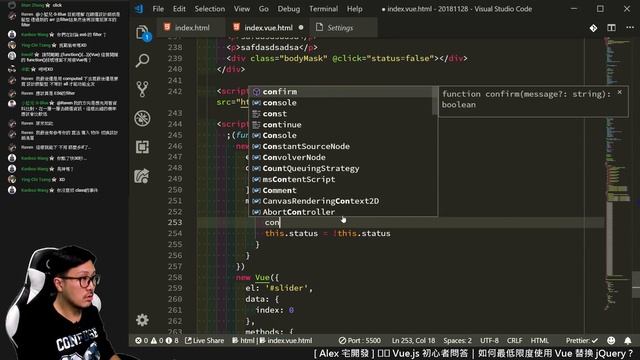This screenshot has height=360, width=640.
Task: Switch to the index.vue.html tab
Action: pyautogui.click(x=268, y=28)
